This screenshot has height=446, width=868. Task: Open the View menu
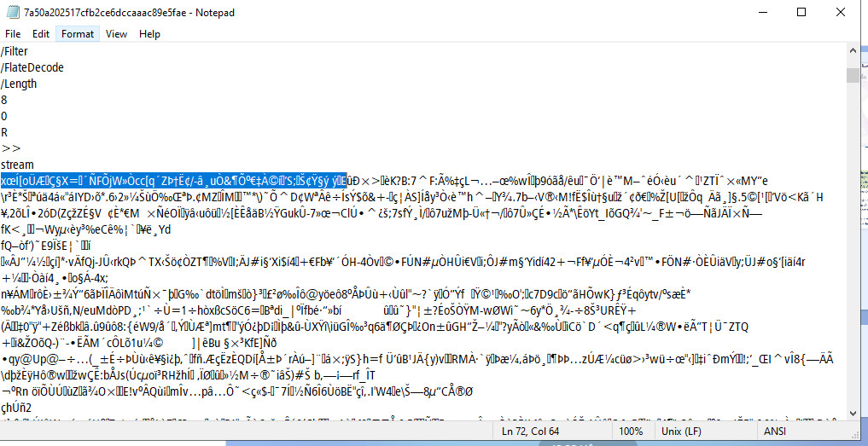click(117, 34)
